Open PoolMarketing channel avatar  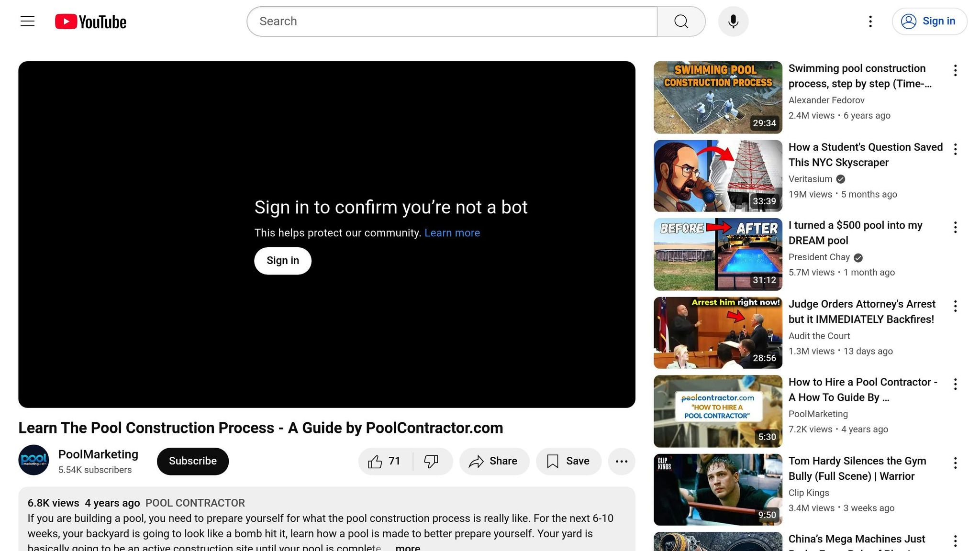33,460
